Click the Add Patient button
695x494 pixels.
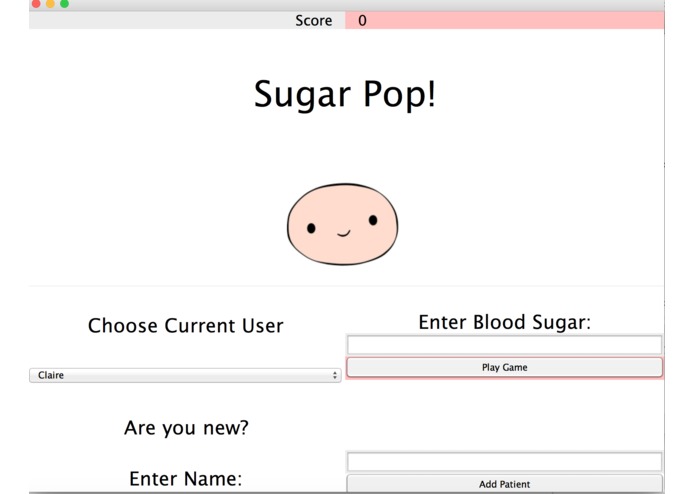504,484
